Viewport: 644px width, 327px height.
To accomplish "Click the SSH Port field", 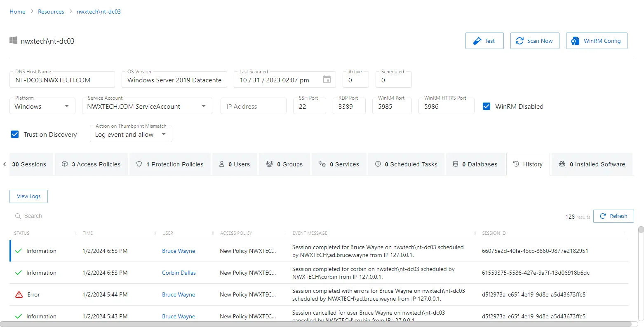I will click(x=310, y=106).
